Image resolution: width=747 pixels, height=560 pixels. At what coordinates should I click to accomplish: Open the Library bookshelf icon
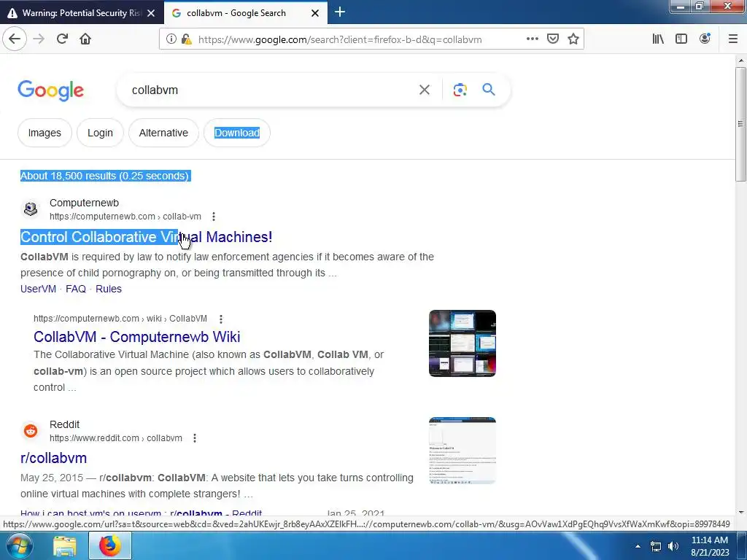pyautogui.click(x=658, y=39)
